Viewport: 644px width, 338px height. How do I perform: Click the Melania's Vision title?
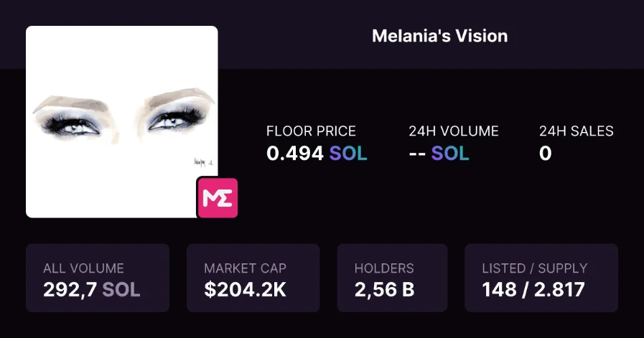440,36
